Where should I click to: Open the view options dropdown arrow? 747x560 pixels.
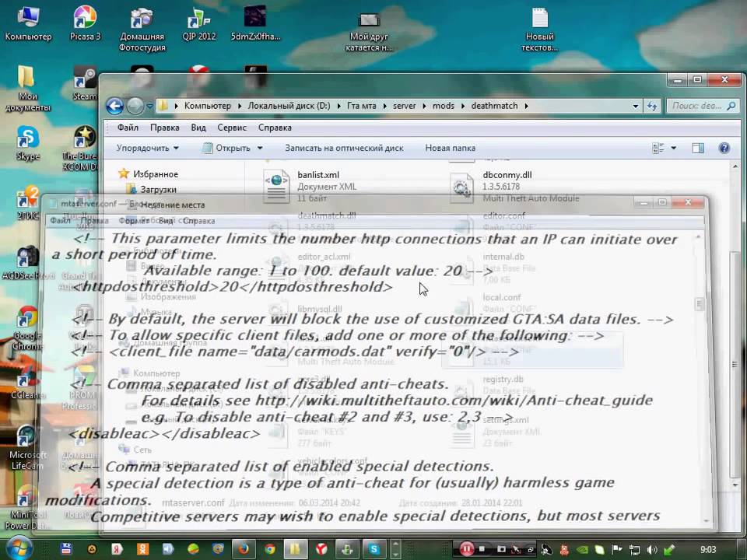pos(673,148)
